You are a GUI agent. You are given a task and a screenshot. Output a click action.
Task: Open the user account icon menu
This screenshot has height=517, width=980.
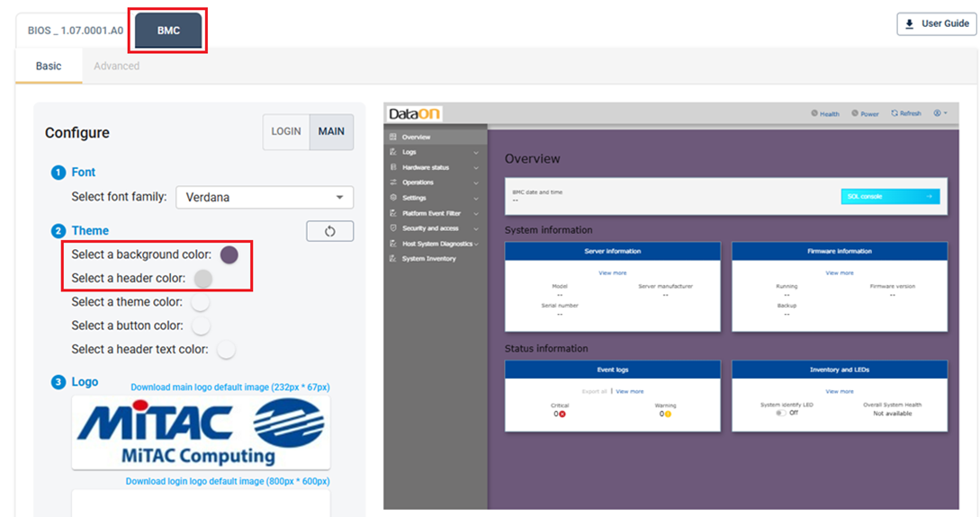[x=938, y=113]
